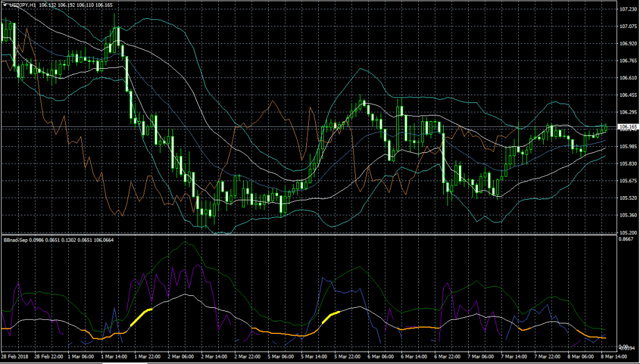Image resolution: width=640 pixels, height=364 pixels.
Task: Click the second yellow highlighted indicator segment
Action: (330, 316)
